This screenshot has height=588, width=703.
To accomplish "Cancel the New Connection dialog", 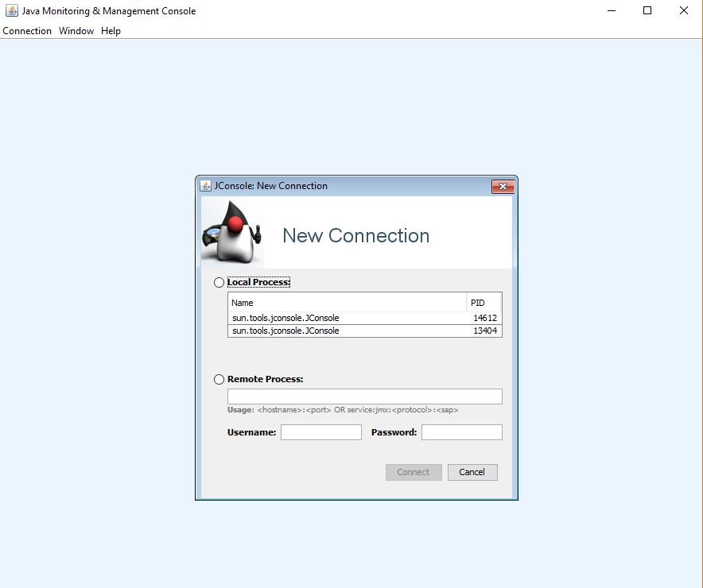I will (x=472, y=472).
